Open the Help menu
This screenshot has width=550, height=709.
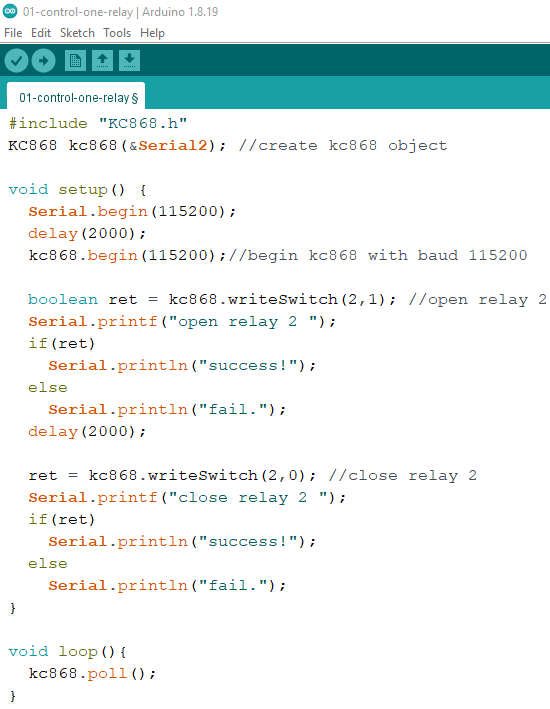click(x=152, y=33)
